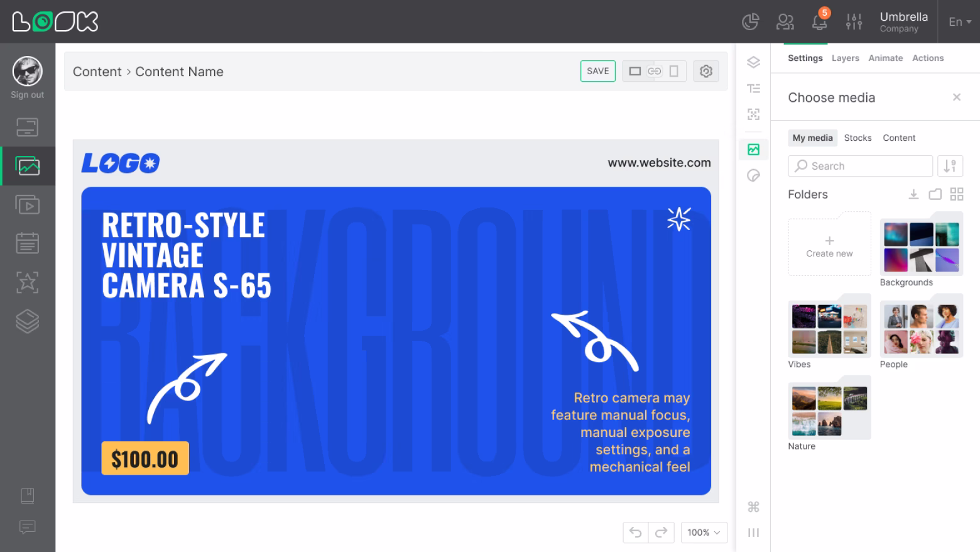Viewport: 980px width, 552px height.
Task: Click the user avatar photo
Action: (28, 71)
